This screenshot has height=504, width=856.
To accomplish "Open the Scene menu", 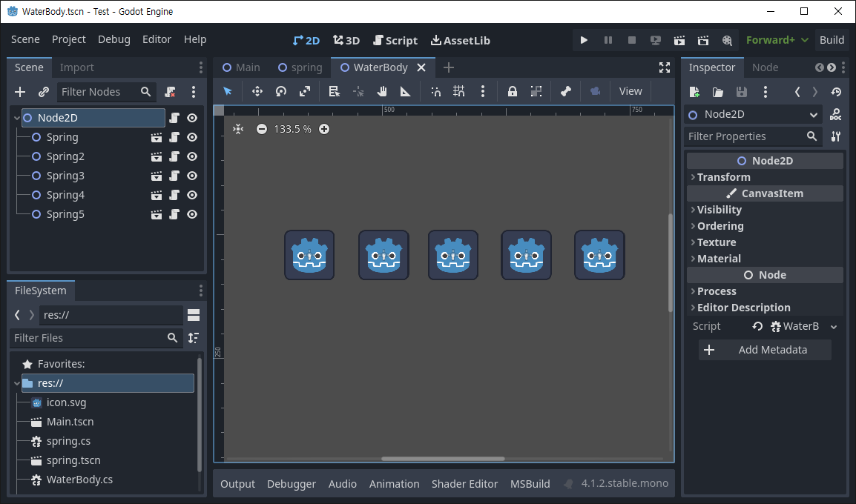I will click(x=25, y=39).
